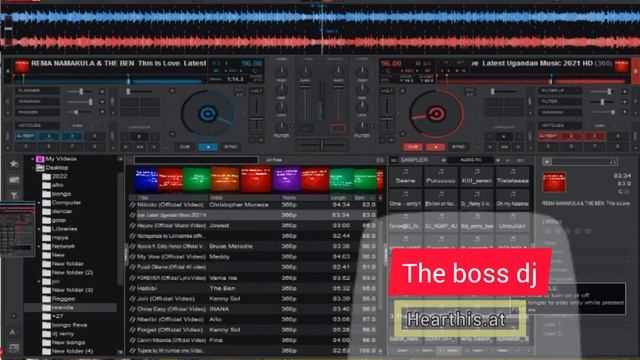Click the purple video thumbnail in browser
Image resolution: width=640 pixels, height=360 pixels.
click(x=286, y=180)
